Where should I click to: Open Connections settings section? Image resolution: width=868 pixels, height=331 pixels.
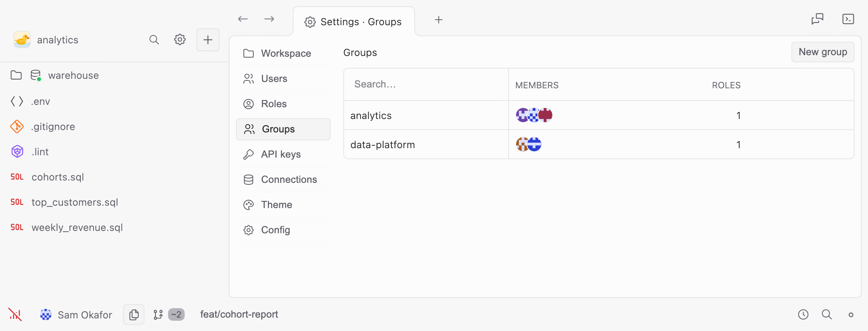click(x=283, y=179)
